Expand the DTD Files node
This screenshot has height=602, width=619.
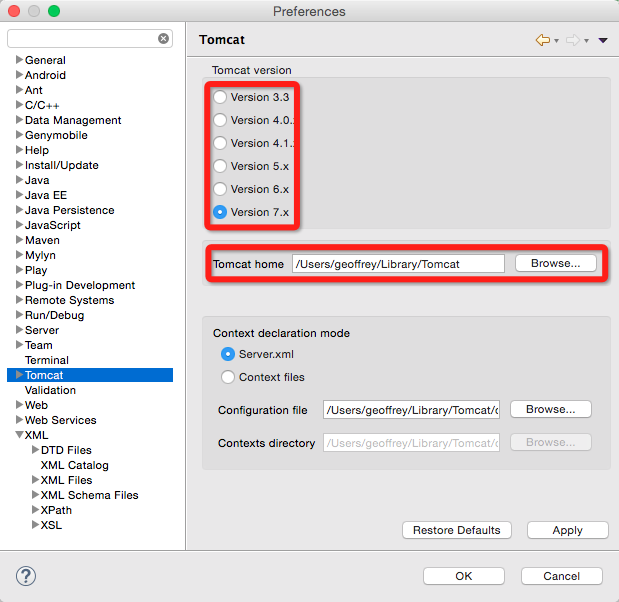click(x=35, y=450)
